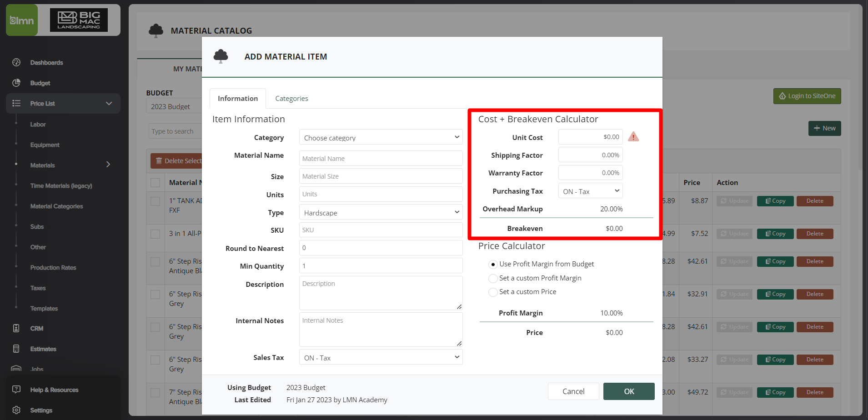Delete the $49.72 price row item
This screenshot has height=420, width=868.
coord(815,392)
